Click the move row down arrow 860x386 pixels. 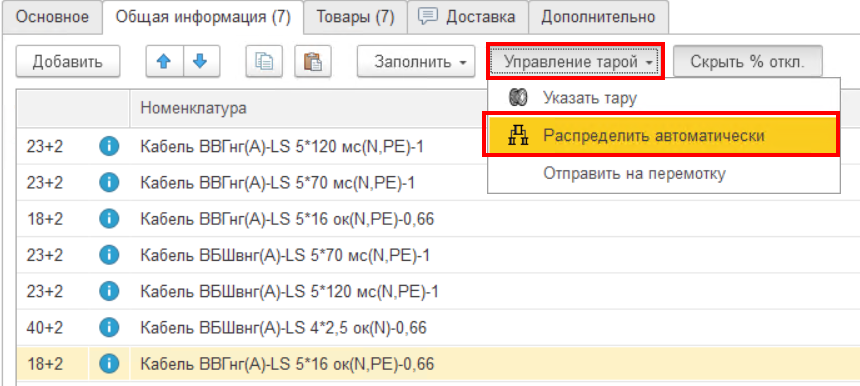point(201,61)
